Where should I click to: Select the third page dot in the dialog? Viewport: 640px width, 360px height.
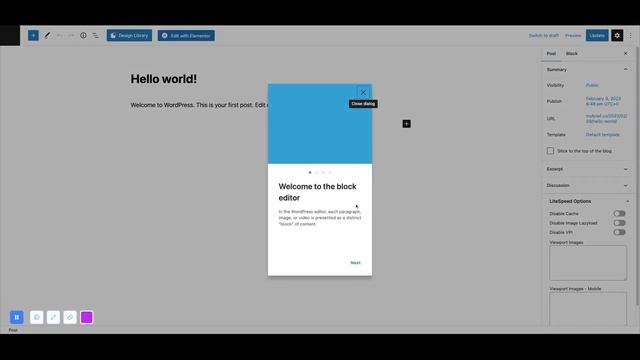tap(323, 172)
